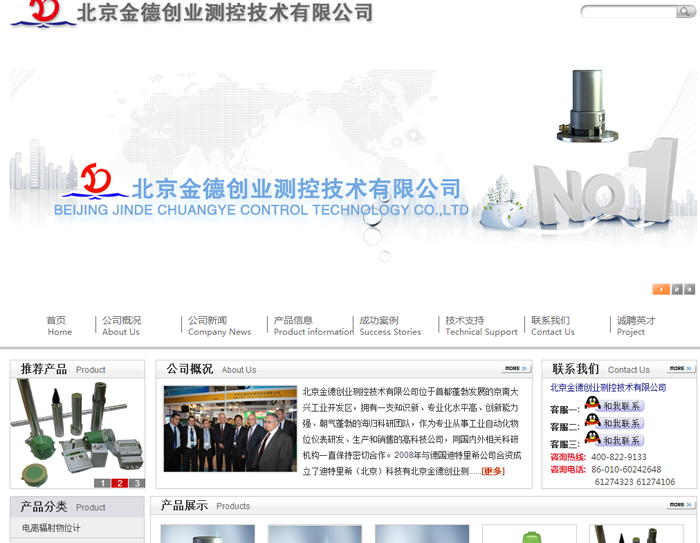Switch banner to slide 1

pos(661,289)
